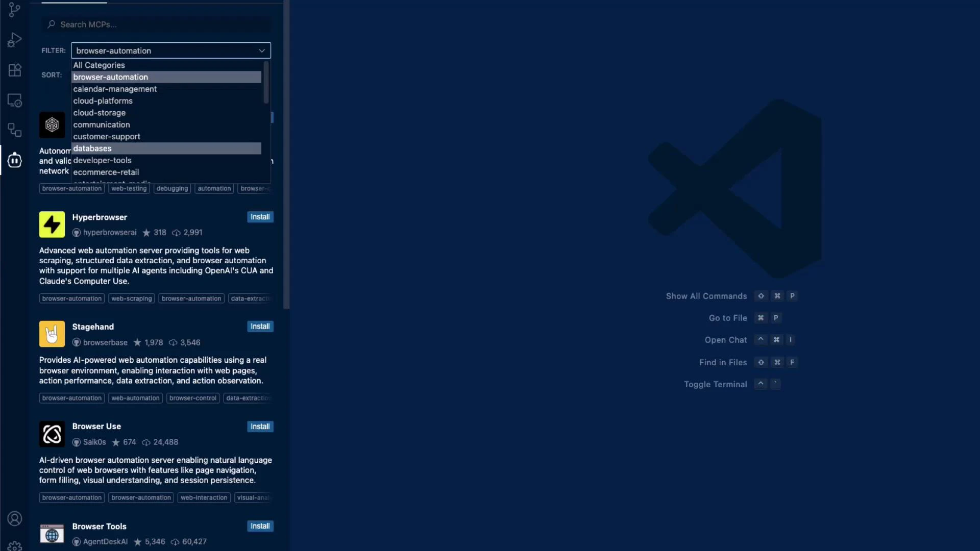The height and width of the screenshot is (551, 980).
Task: Click GitHub icon beside hyperbrowserai
Action: coord(77,233)
